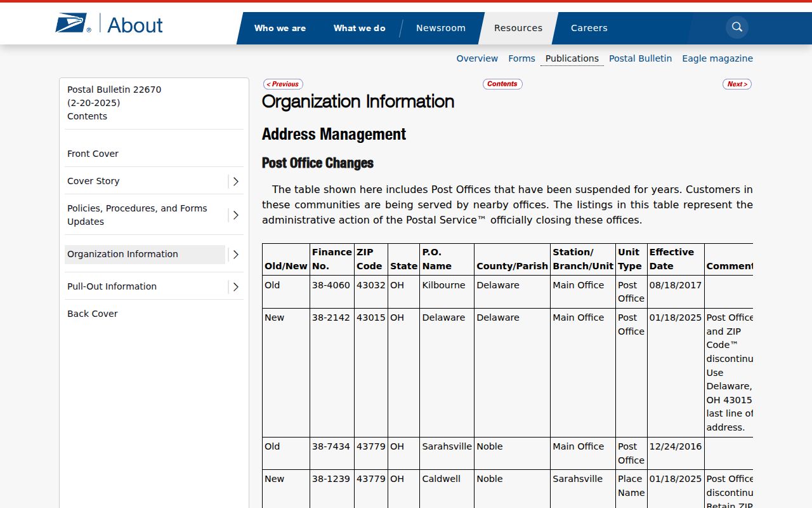Click the Sarahsville P.O. name cell
Screen dimensions: 812x508
pos(447,453)
